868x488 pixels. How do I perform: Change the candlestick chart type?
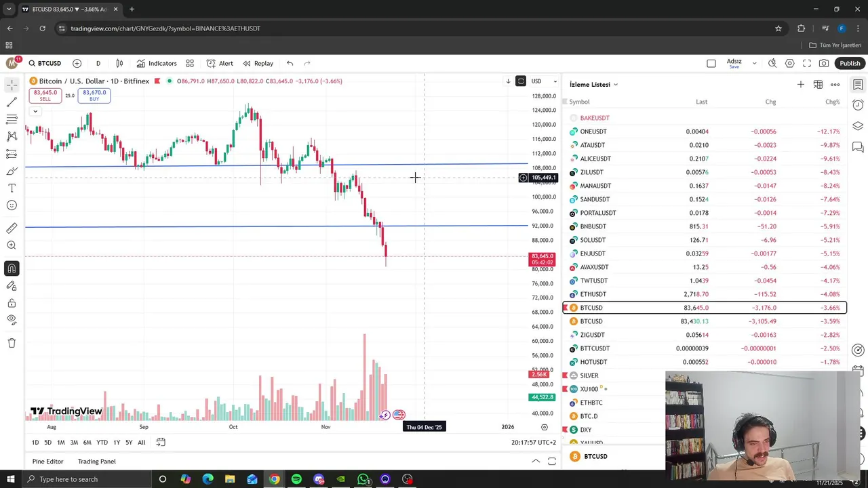pos(119,63)
